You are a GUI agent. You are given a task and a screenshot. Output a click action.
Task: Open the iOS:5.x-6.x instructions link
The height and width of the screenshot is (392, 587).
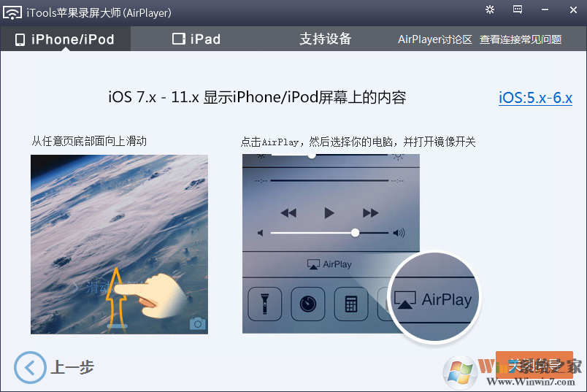pos(535,98)
